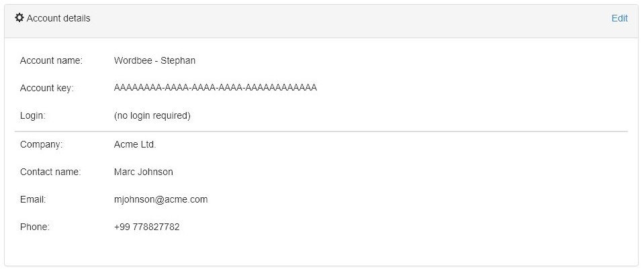Select the Company label
Screen dimensions: 644x271
click(x=42, y=144)
